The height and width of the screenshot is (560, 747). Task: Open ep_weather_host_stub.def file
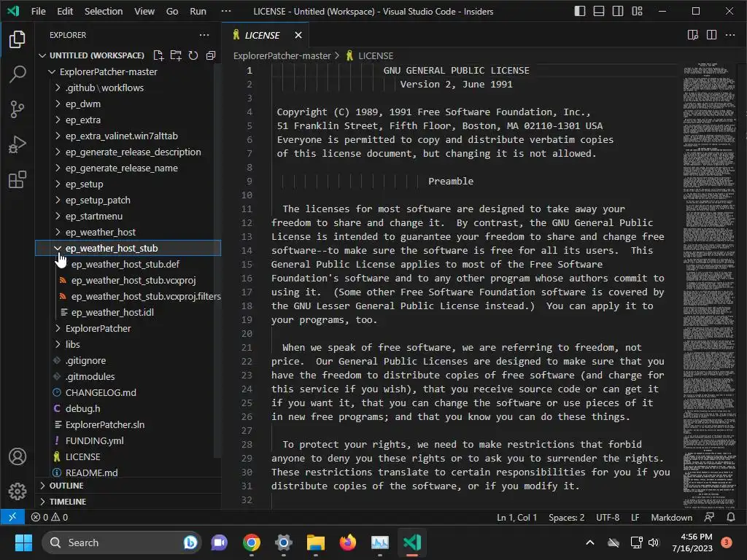[128, 264]
